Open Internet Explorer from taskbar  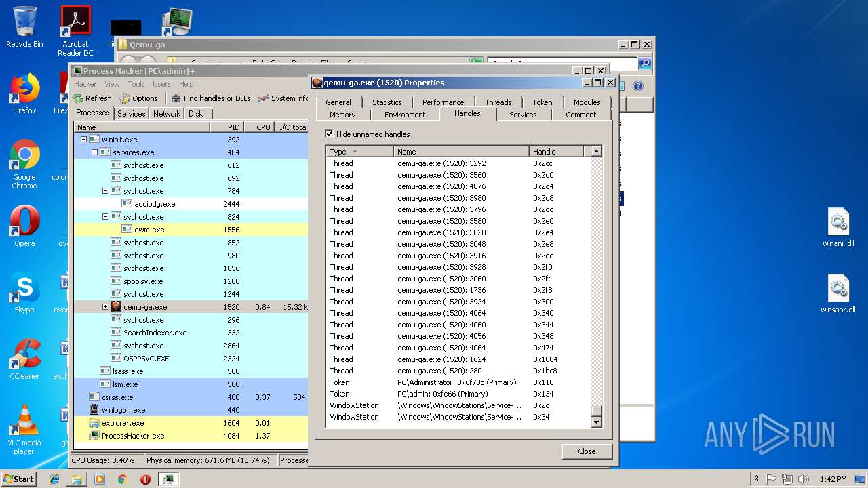tap(54, 479)
